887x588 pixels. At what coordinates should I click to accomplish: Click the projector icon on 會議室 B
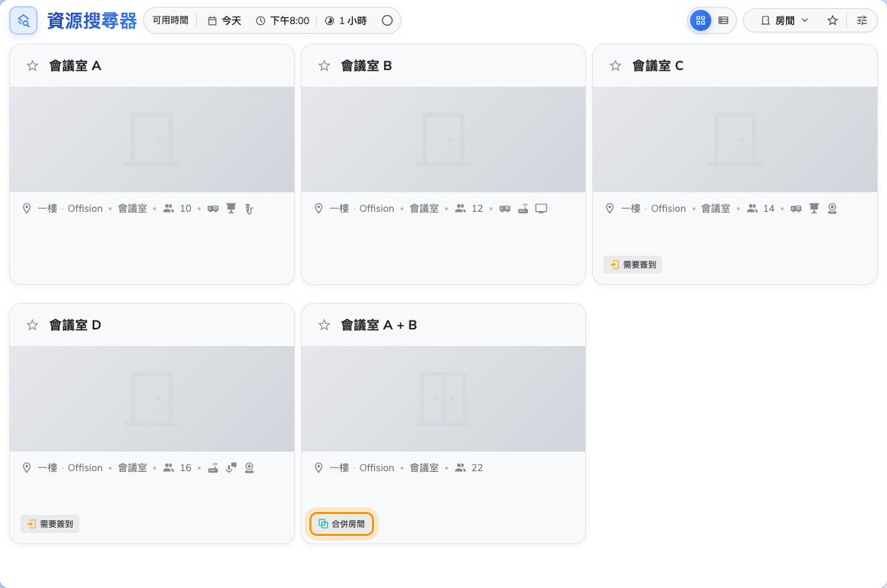[505, 209]
